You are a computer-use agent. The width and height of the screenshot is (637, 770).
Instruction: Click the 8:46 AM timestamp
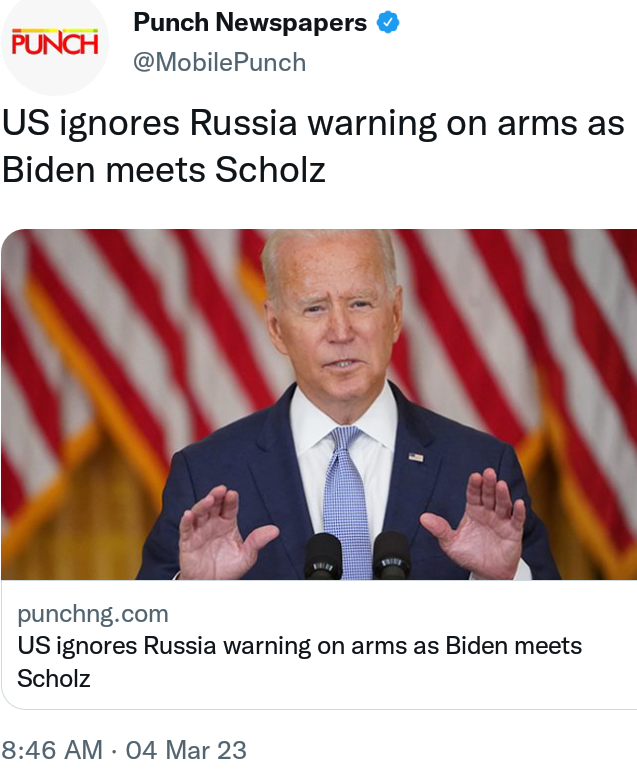(52, 750)
